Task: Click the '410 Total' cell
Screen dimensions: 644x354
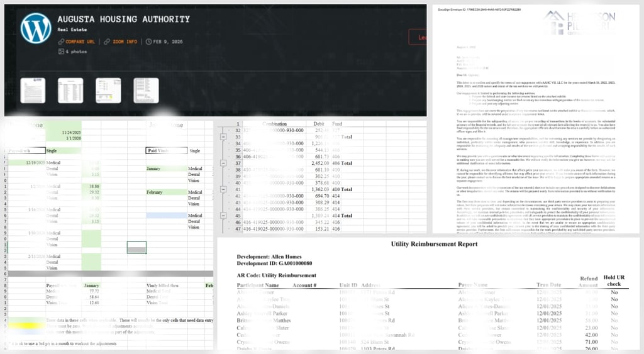Action: coord(342,189)
